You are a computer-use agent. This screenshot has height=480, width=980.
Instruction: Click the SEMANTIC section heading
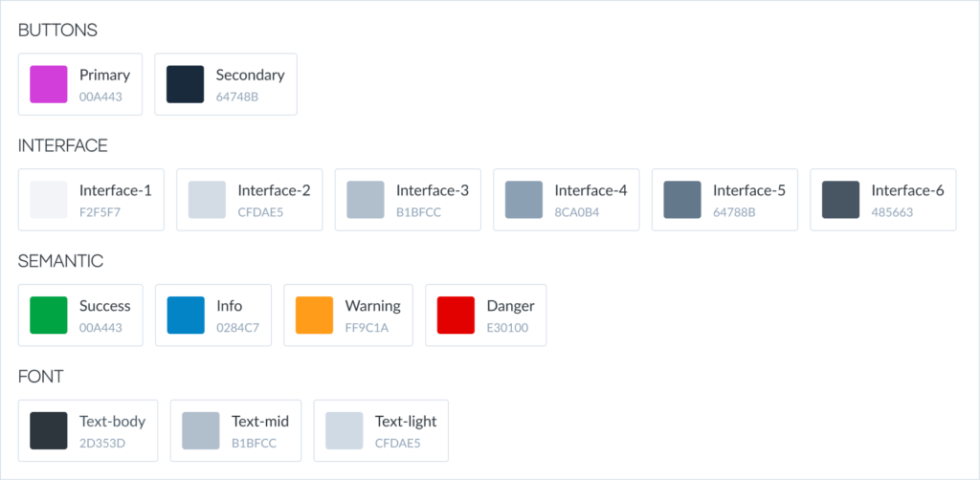tap(60, 261)
